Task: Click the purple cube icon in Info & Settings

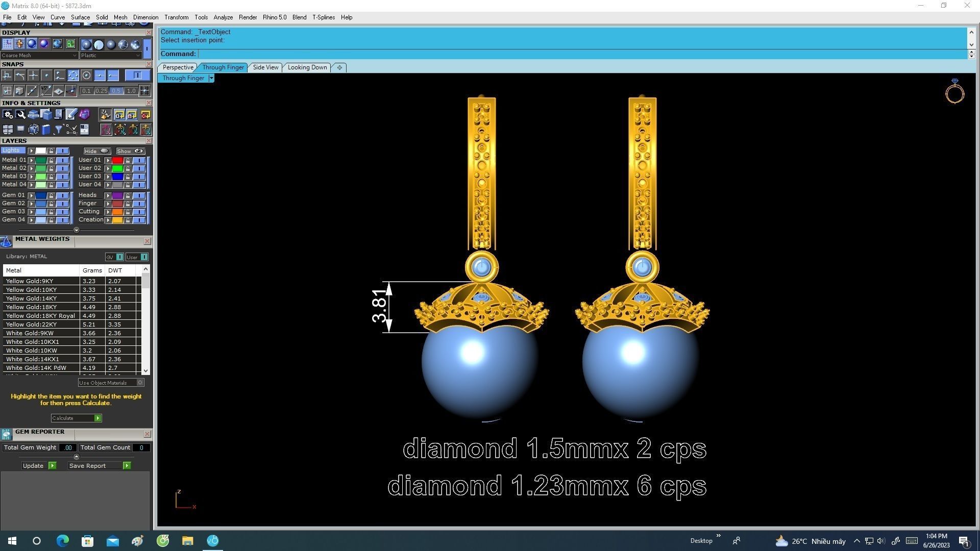Action: [84, 114]
